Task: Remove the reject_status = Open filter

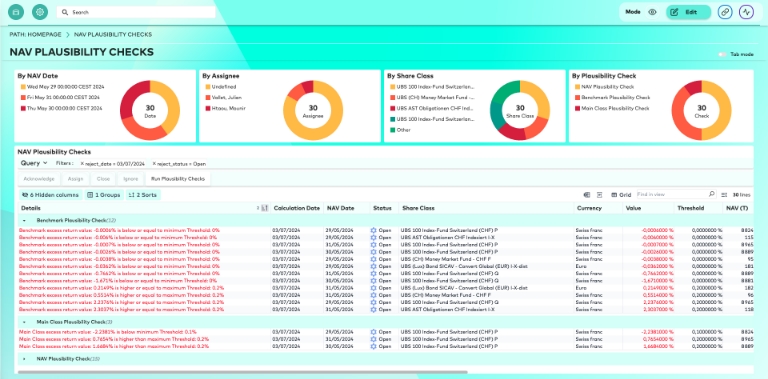Action: click(x=154, y=164)
